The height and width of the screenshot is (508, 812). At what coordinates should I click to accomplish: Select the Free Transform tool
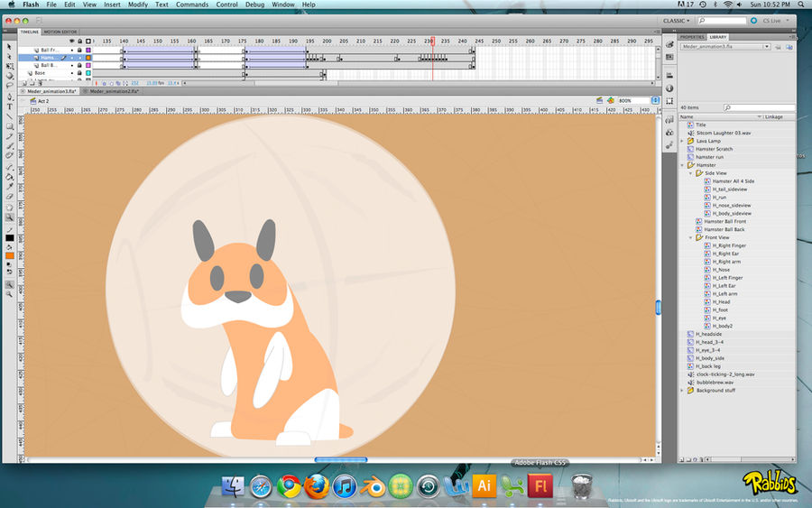(x=9, y=66)
